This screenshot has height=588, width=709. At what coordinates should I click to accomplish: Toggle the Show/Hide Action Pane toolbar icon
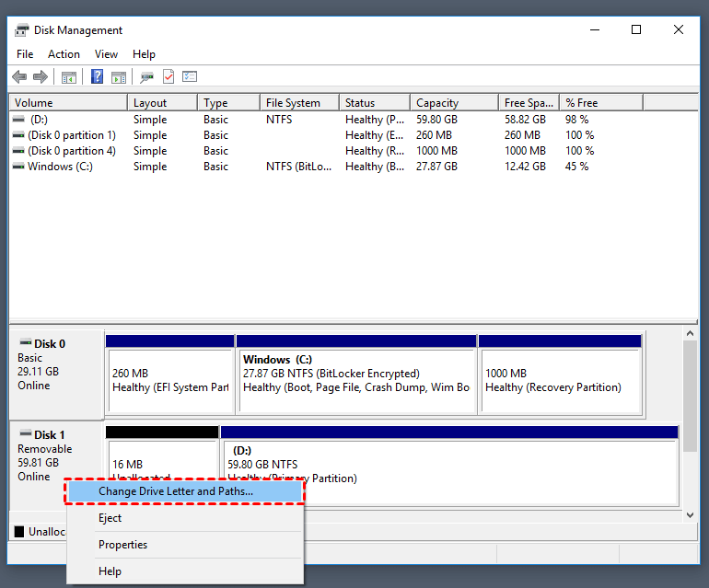point(119,77)
